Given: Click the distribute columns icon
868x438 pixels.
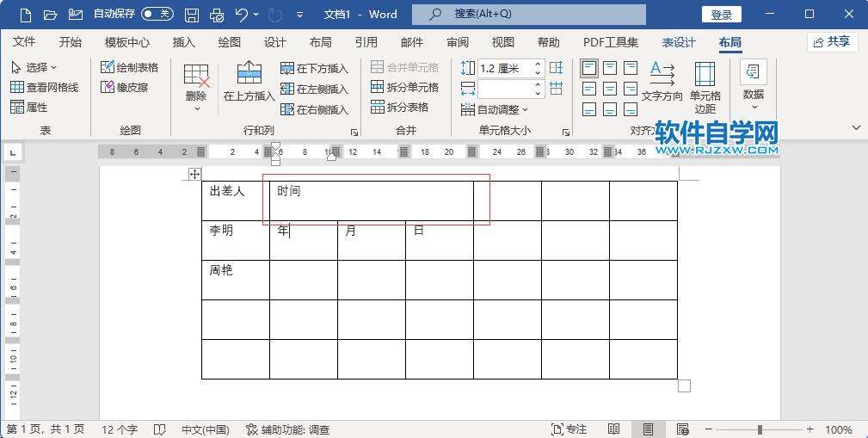Looking at the screenshot, I should click(557, 88).
